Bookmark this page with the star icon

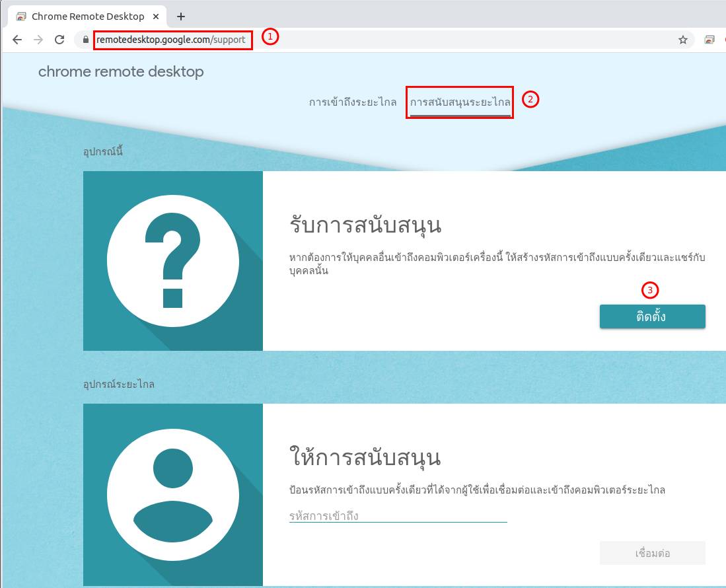[683, 40]
